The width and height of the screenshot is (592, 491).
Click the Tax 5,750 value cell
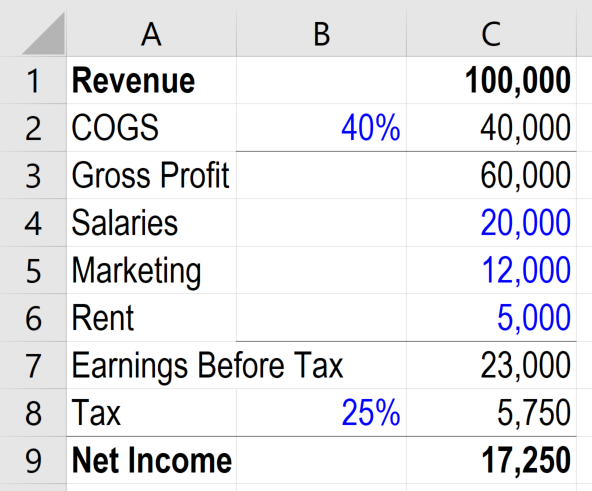pos(491,413)
